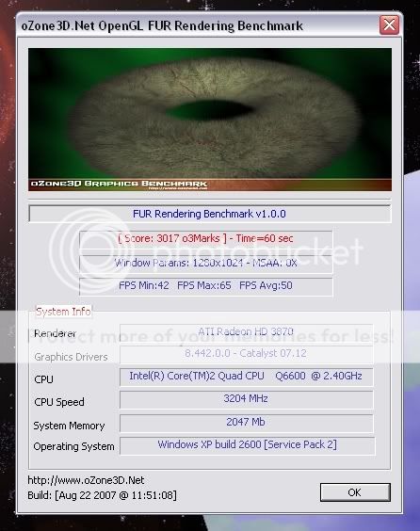The width and height of the screenshot is (420, 531).
Task: Click the ATI Radeon HD 3870 renderer field
Action: [x=246, y=332]
